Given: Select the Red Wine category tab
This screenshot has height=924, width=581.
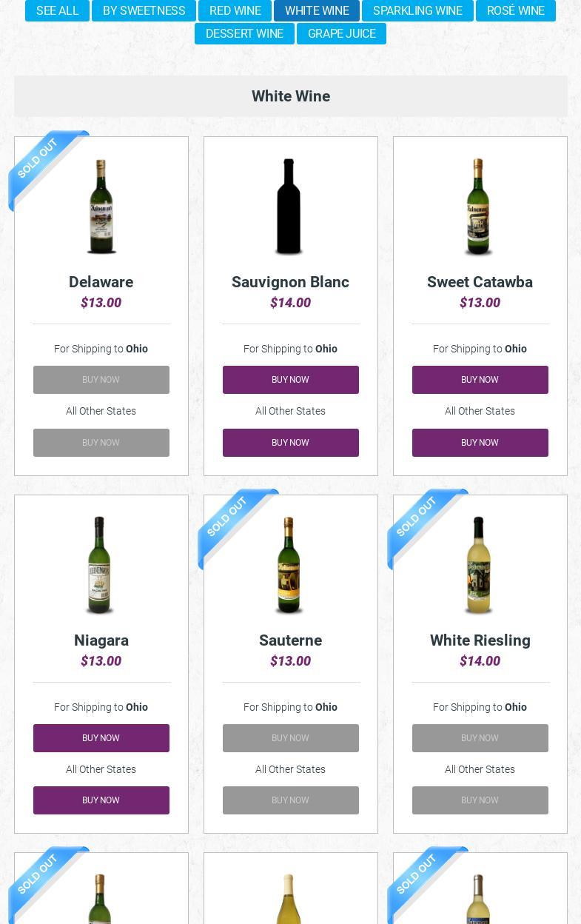Looking at the screenshot, I should (x=235, y=11).
